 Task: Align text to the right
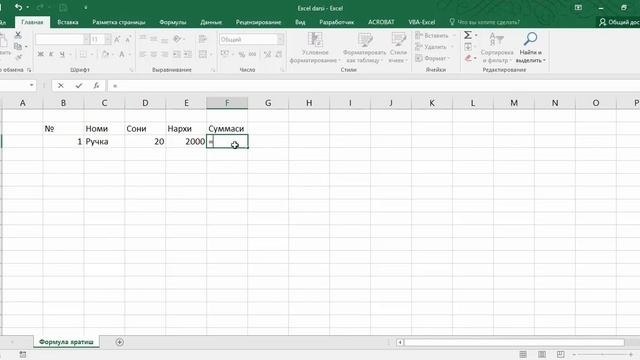(164, 54)
